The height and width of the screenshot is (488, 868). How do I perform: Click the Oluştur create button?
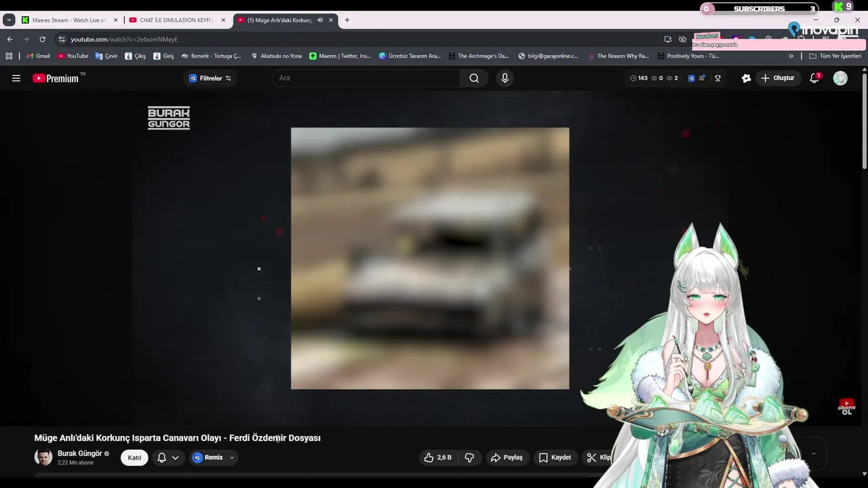[x=777, y=78]
